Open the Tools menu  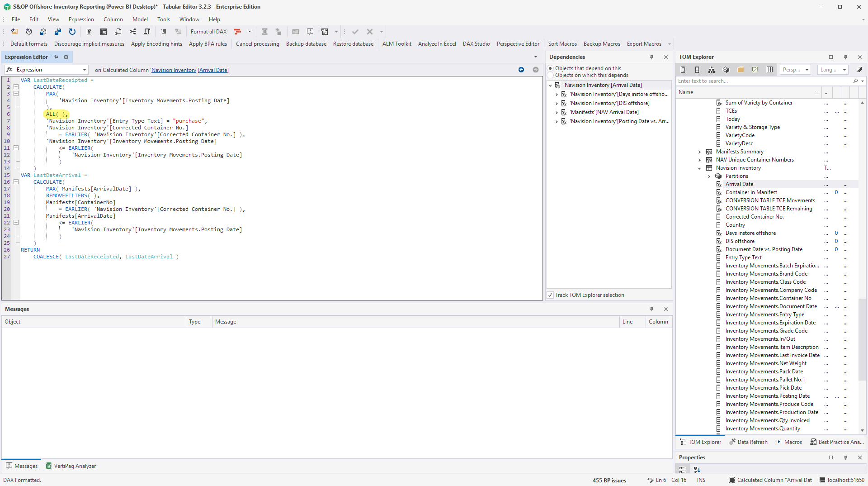point(163,19)
